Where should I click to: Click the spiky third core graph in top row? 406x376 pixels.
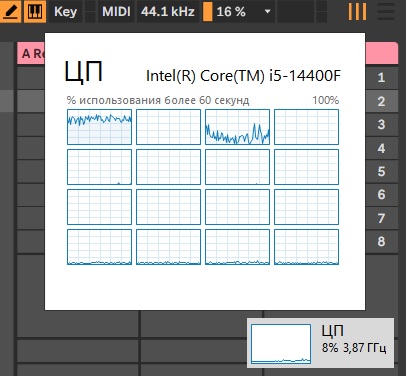(x=237, y=127)
